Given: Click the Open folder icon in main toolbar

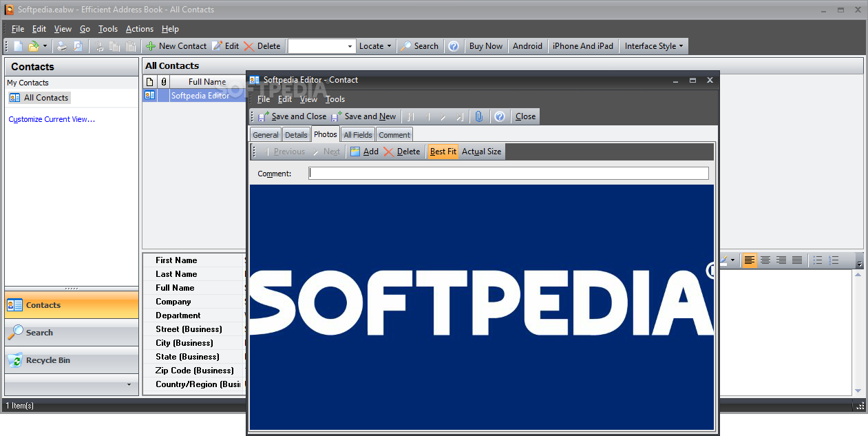Looking at the screenshot, I should (x=33, y=46).
